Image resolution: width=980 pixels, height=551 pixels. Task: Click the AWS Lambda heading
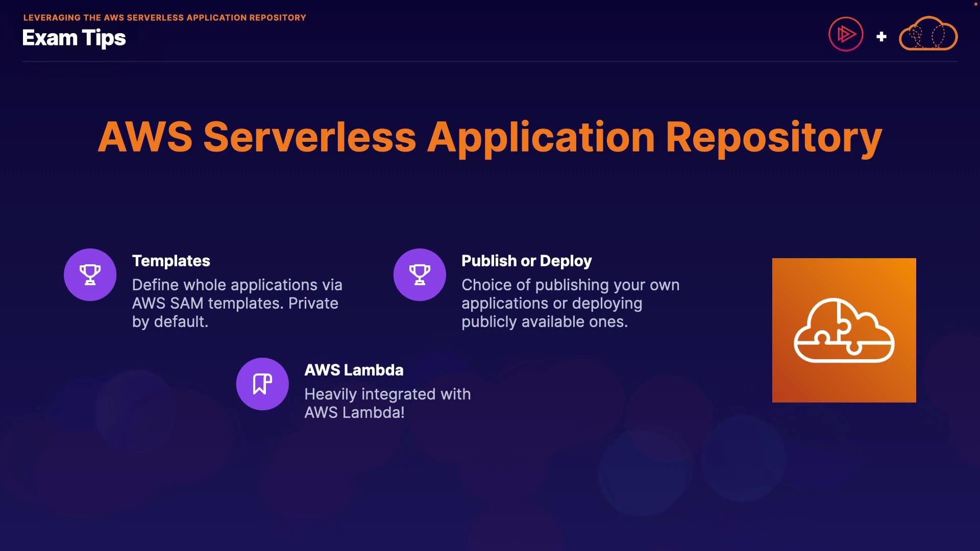[x=354, y=370]
